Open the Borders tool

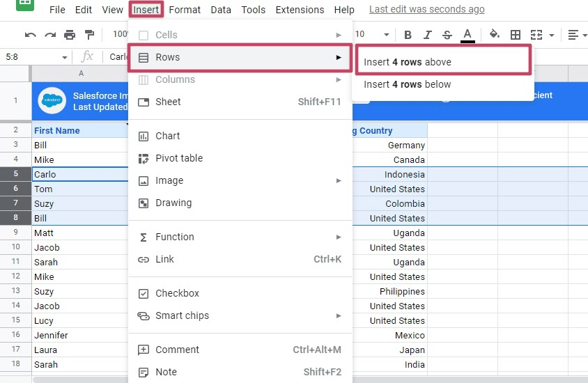516,35
